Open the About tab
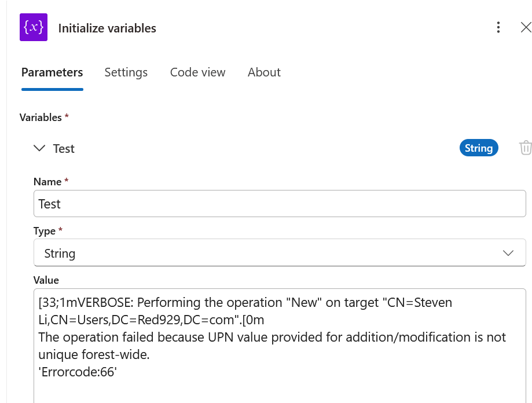532x403 pixels. click(x=264, y=72)
